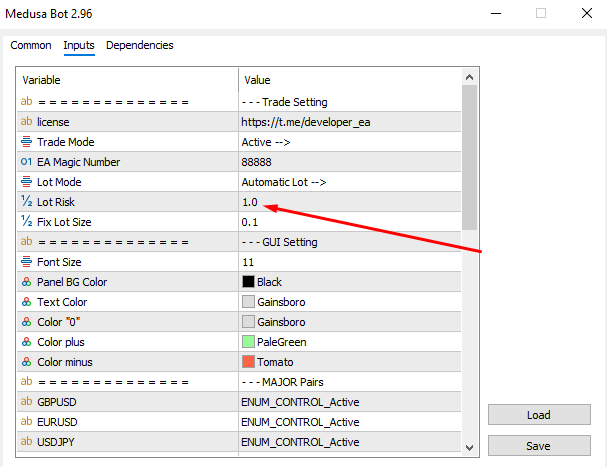Viewport: 607px width, 467px height.
Task: Open the Dependencies tab
Action: 140,45
